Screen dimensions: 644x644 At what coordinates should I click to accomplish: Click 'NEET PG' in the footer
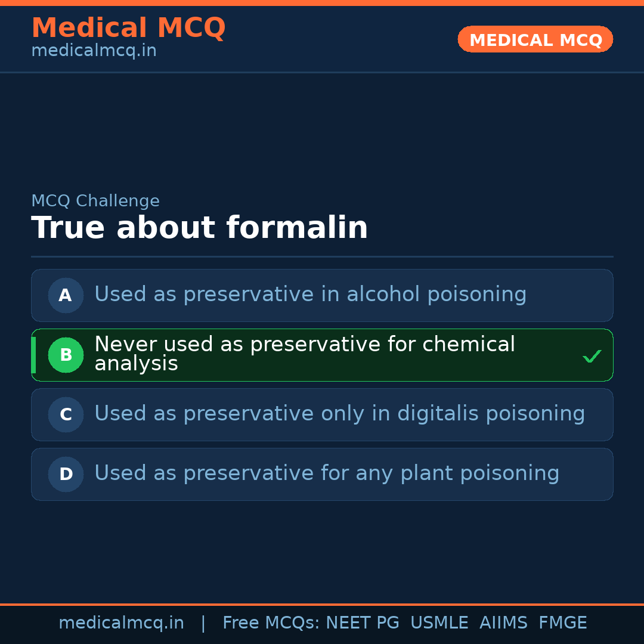coord(363,623)
